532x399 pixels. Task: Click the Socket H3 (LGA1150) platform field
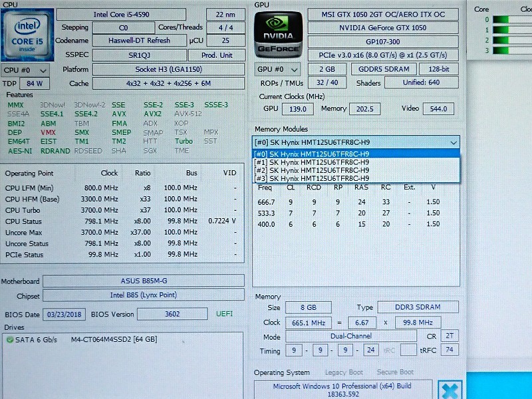click(x=169, y=70)
